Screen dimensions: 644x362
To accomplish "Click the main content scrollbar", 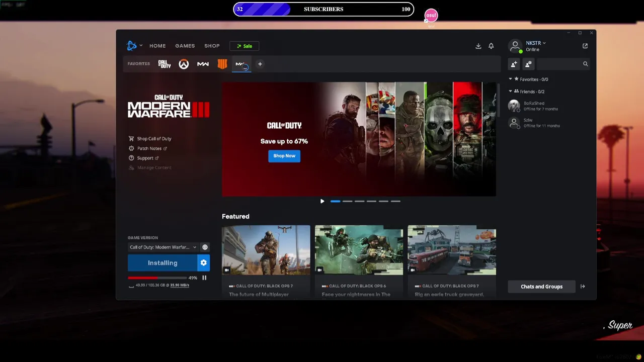I will [498, 101].
